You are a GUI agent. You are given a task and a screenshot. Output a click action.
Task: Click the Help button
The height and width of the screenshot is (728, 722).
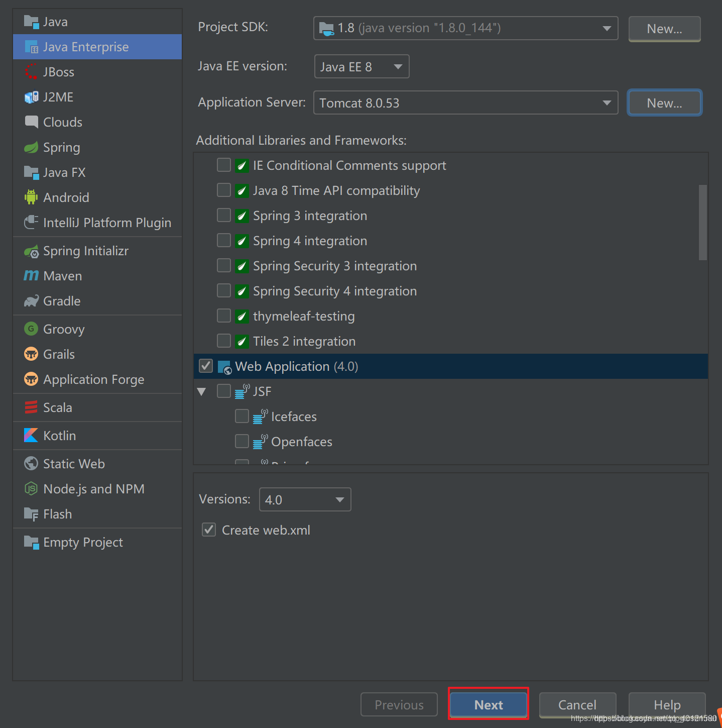coord(667,705)
